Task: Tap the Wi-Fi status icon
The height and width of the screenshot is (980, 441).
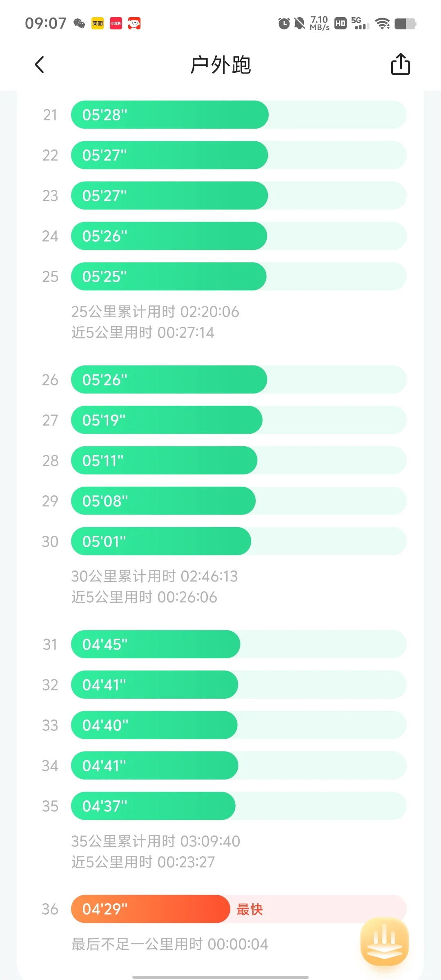Action: (x=383, y=24)
